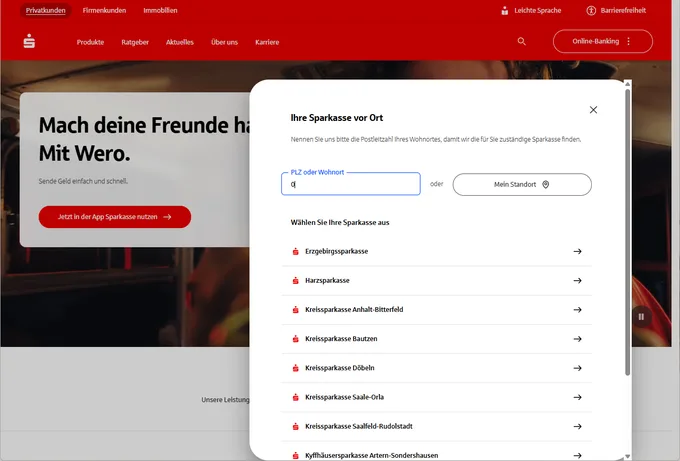Select Erzgebirgssparkasse from the list
The image size is (680, 461).
436,251
